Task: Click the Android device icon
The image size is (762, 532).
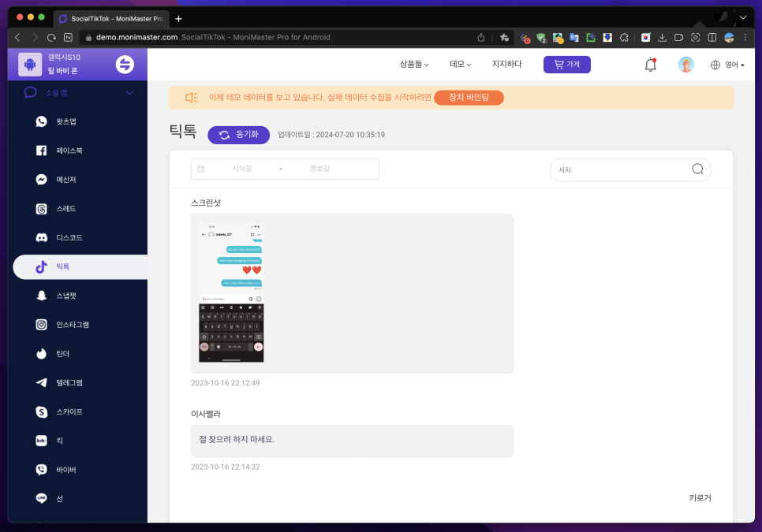Action: 30,64
